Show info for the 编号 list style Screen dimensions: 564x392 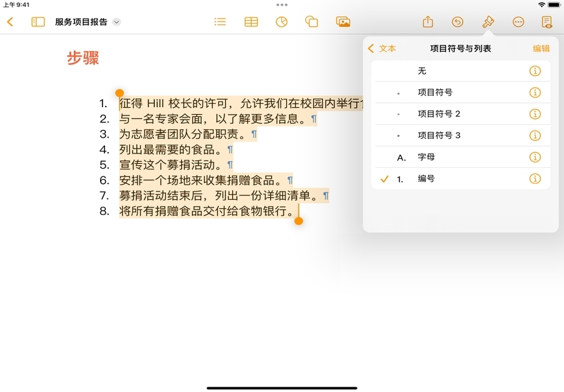click(534, 179)
